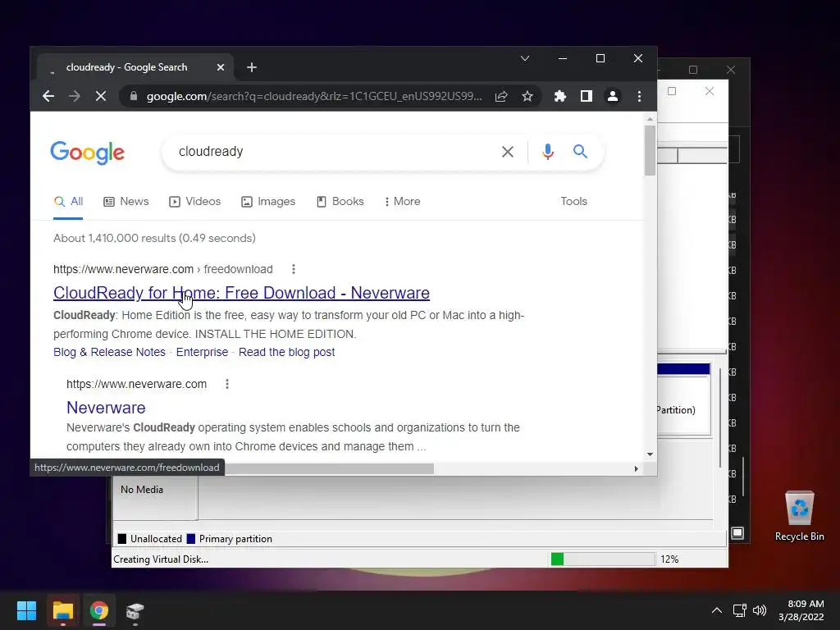Show hidden system tray icons
The image size is (840, 630).
[x=717, y=610]
